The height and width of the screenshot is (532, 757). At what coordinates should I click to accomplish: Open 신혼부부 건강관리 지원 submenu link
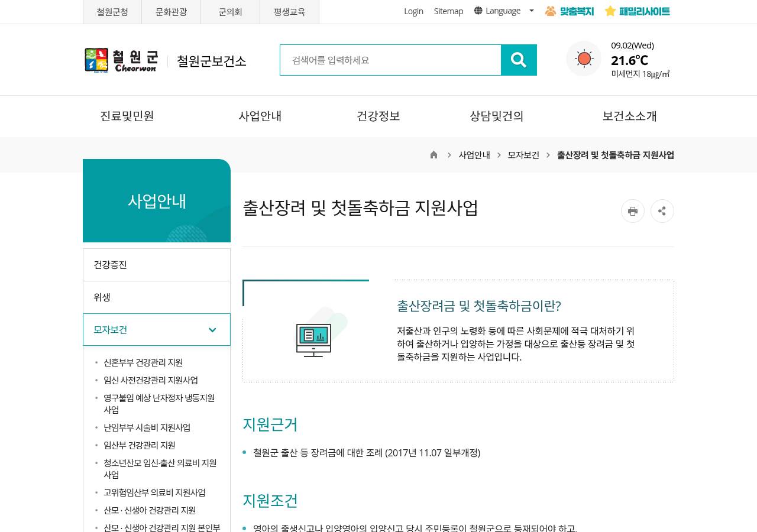click(x=143, y=362)
